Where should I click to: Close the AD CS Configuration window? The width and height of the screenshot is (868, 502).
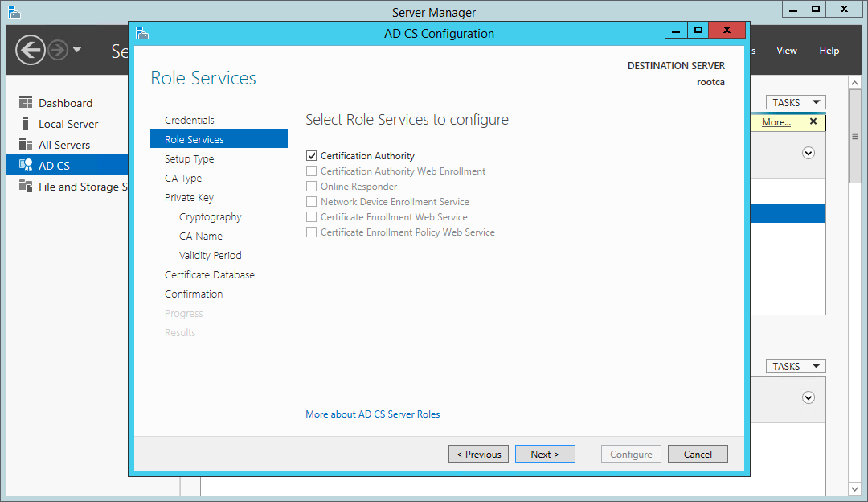727,31
